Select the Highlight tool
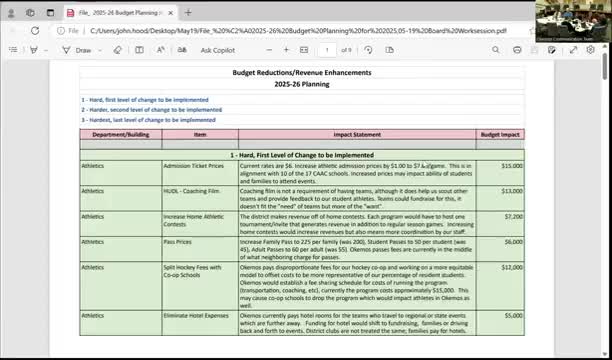Image resolution: width=612 pixels, height=360 pixels. (34, 50)
